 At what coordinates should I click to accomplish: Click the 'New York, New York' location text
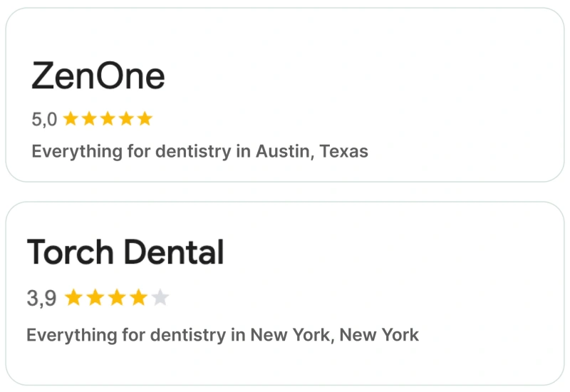point(334,334)
